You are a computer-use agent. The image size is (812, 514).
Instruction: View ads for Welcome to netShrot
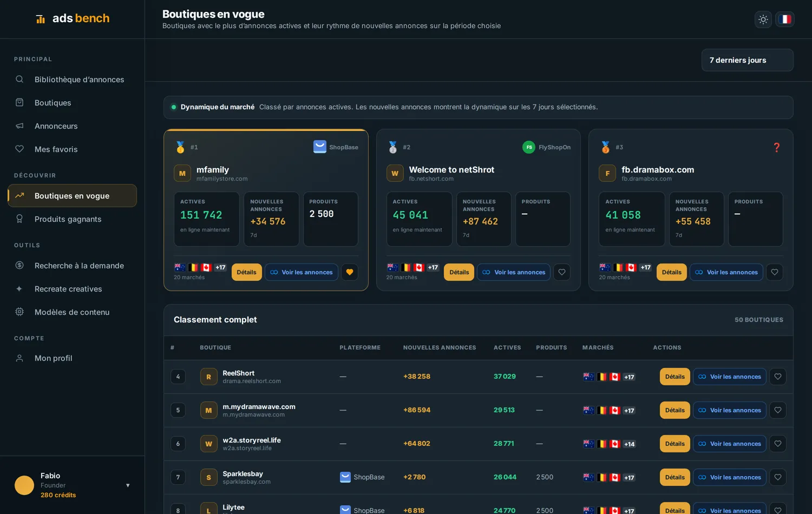(514, 272)
